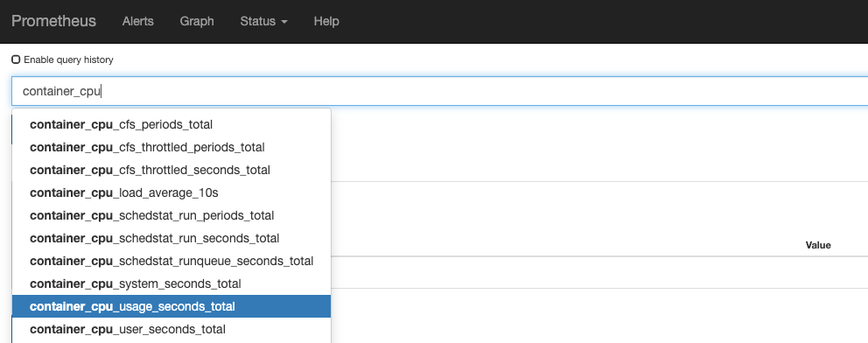Select highlighted container_cpu_usage_seconds_total suggestion

pos(171,306)
